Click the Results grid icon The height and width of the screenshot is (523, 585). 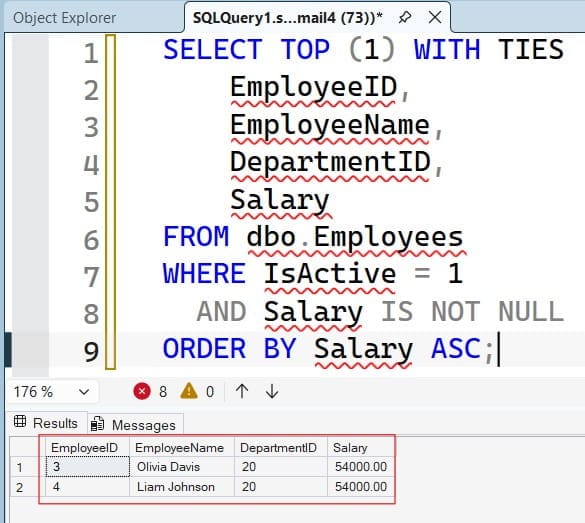click(20, 421)
